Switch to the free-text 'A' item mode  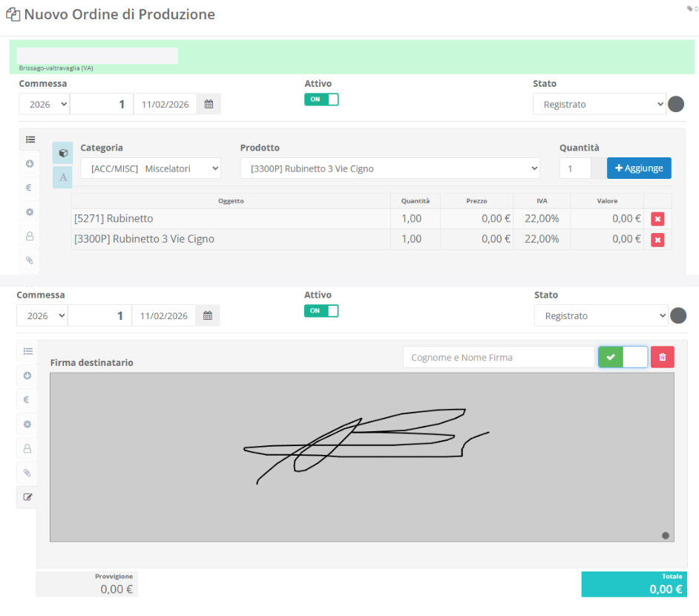tap(63, 177)
